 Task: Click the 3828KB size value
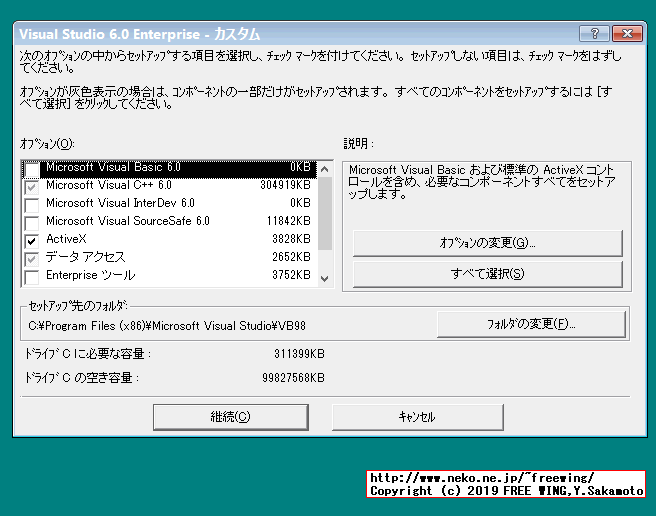pyautogui.click(x=291, y=239)
